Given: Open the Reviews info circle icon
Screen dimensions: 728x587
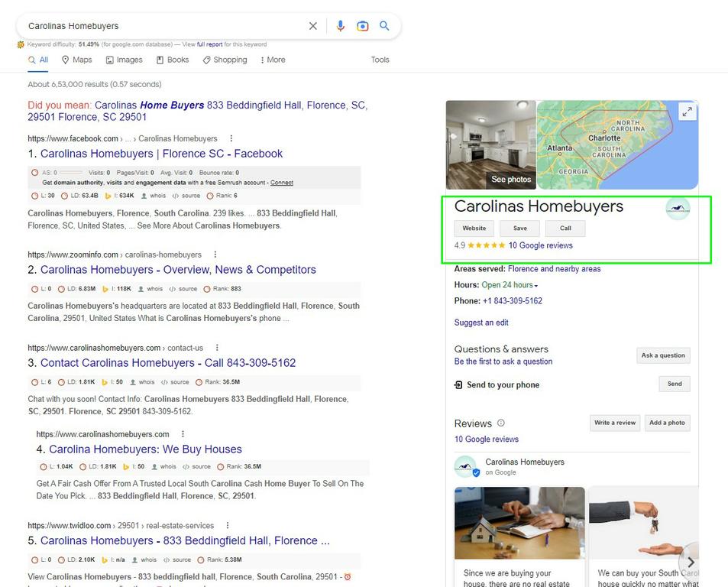Looking at the screenshot, I should point(501,423).
